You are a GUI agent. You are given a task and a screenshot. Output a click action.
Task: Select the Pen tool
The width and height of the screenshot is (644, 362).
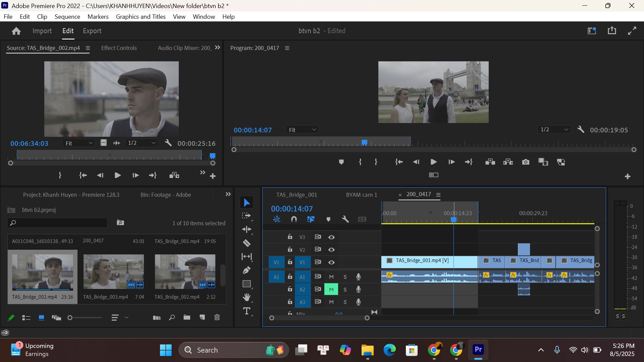tap(247, 270)
